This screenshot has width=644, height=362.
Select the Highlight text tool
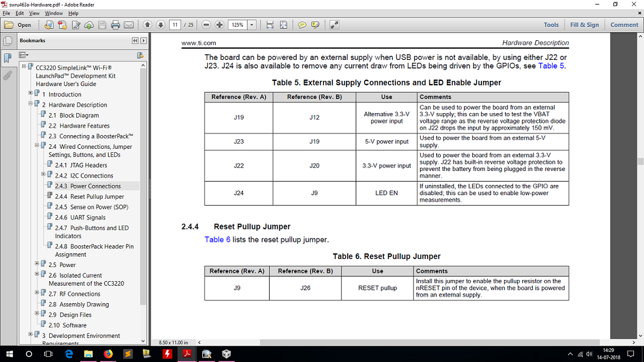tap(315, 25)
